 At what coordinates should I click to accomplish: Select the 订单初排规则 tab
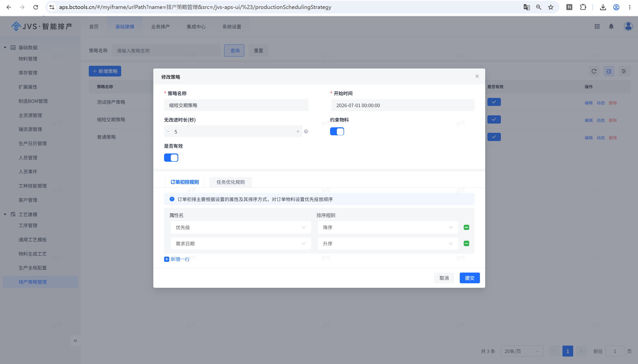(x=184, y=182)
